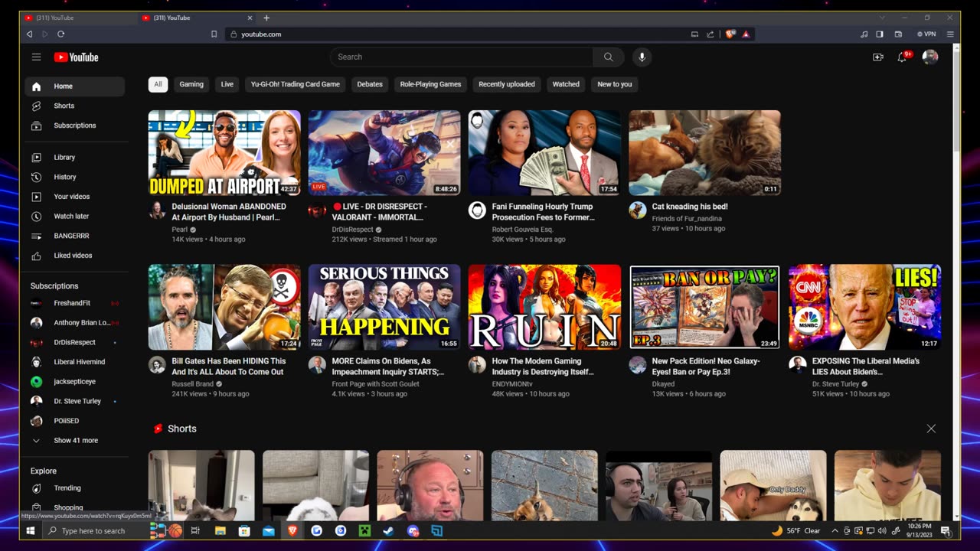Reload the page
This screenshot has width=980, height=551.
pyautogui.click(x=60, y=34)
